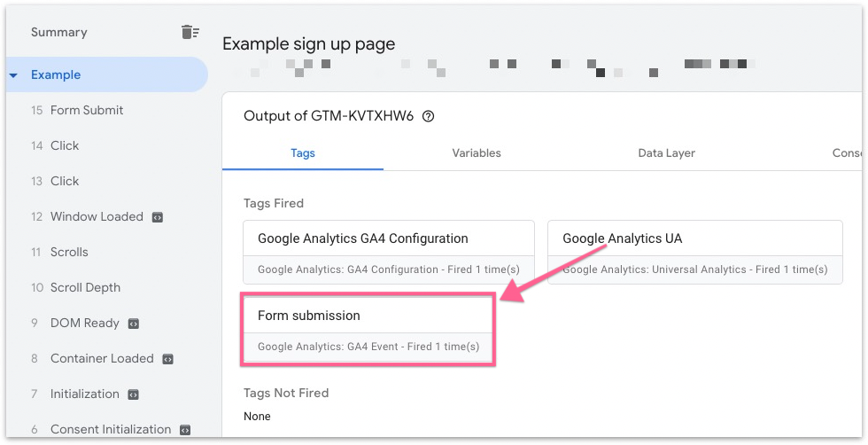Click the clear events trash icon
Viewport: 868px width, 445px height.
pyautogui.click(x=190, y=32)
